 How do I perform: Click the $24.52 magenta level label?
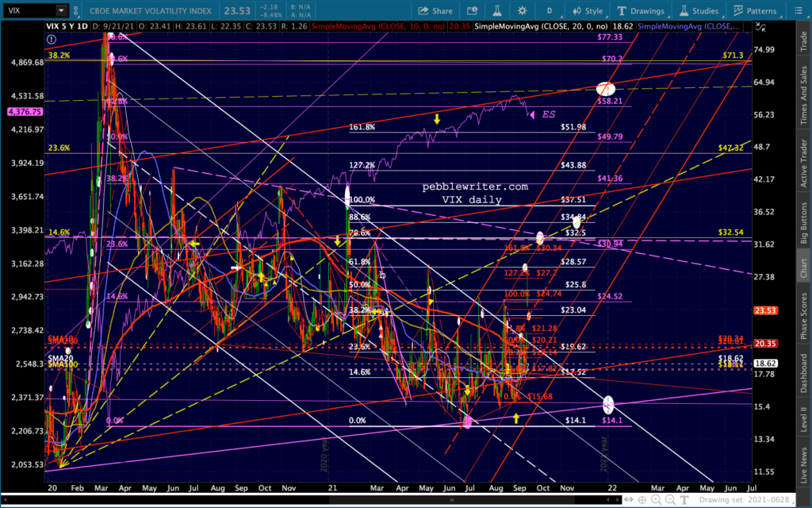(610, 297)
